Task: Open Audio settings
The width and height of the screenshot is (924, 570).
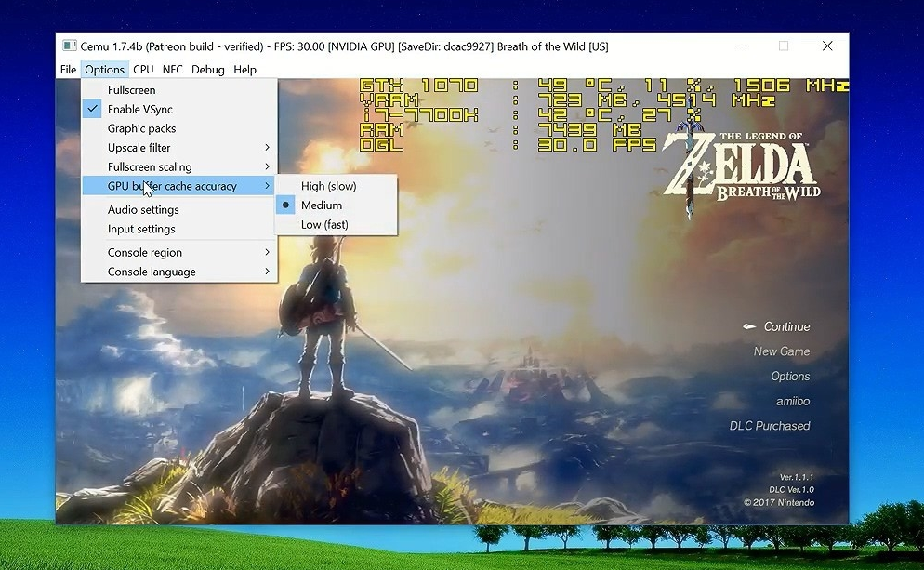Action: [x=143, y=210]
